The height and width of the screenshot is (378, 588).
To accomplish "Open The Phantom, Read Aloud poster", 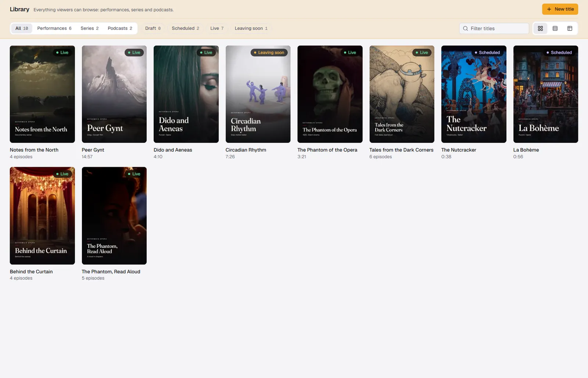I will (114, 216).
